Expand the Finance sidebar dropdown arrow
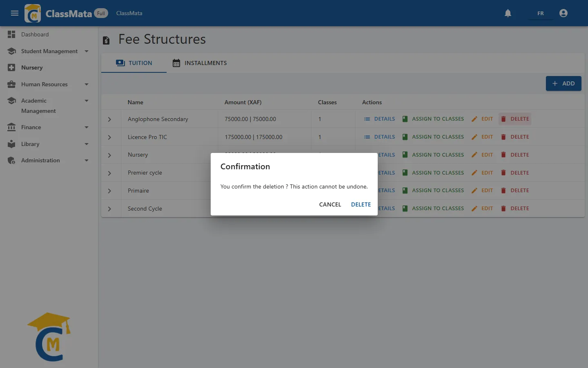This screenshot has height=368, width=588. [x=87, y=127]
